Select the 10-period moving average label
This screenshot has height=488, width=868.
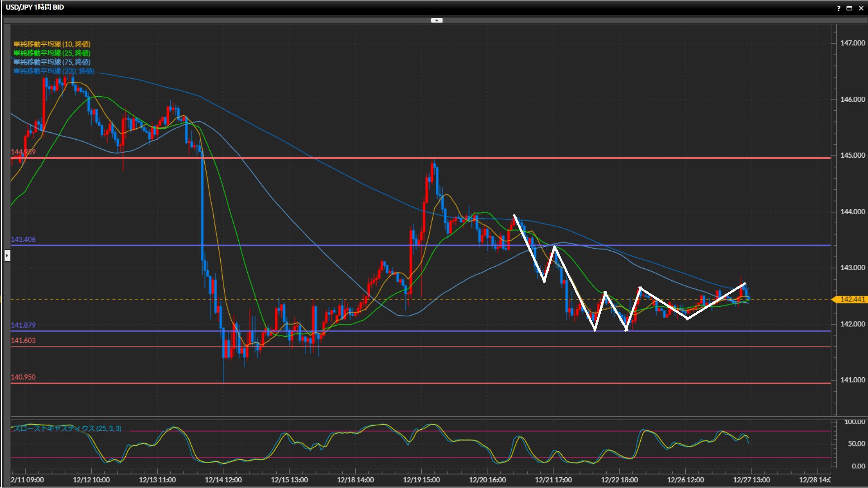pos(52,44)
